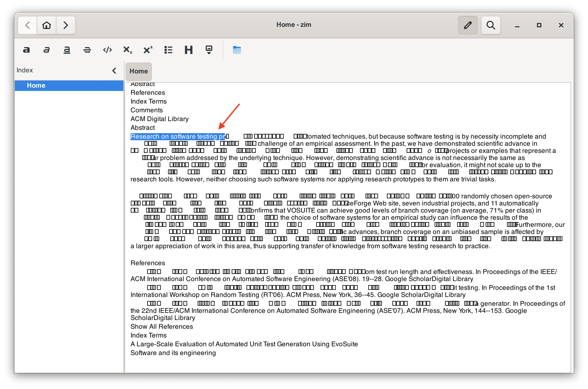This screenshot has height=389, width=588.
Task: Apply strikethrough formatting from the toolbar
Action: pos(87,50)
